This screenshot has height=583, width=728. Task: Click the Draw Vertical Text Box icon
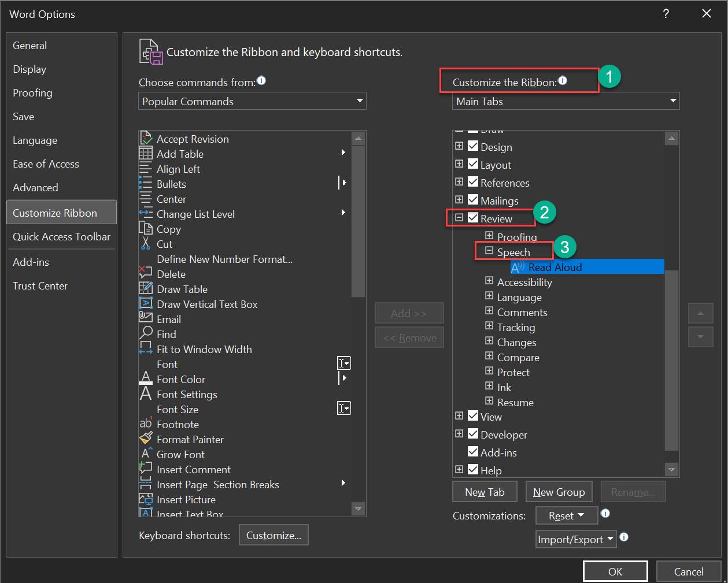coord(146,304)
